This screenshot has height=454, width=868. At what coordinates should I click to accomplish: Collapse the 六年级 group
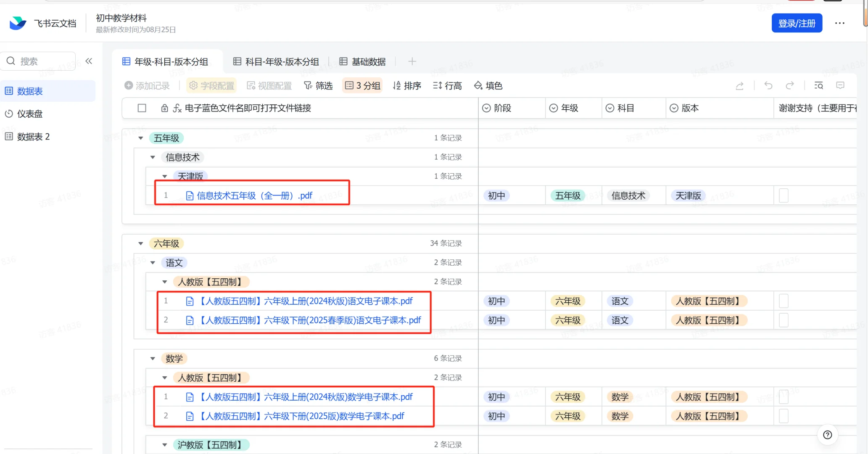(x=141, y=243)
